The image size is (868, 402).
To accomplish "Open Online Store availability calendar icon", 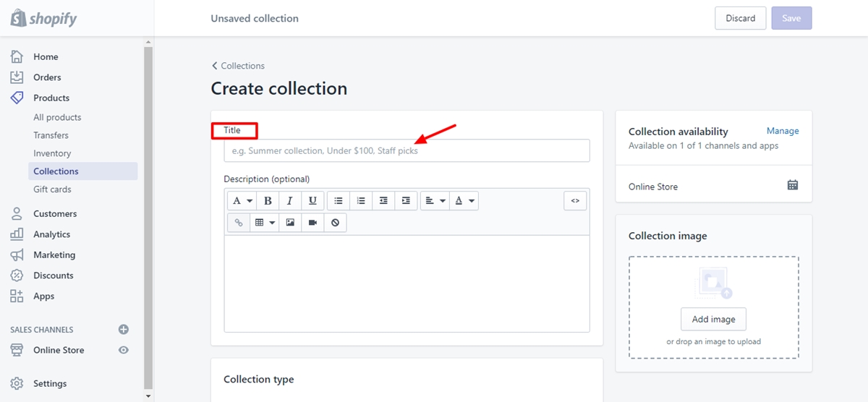I will (793, 185).
